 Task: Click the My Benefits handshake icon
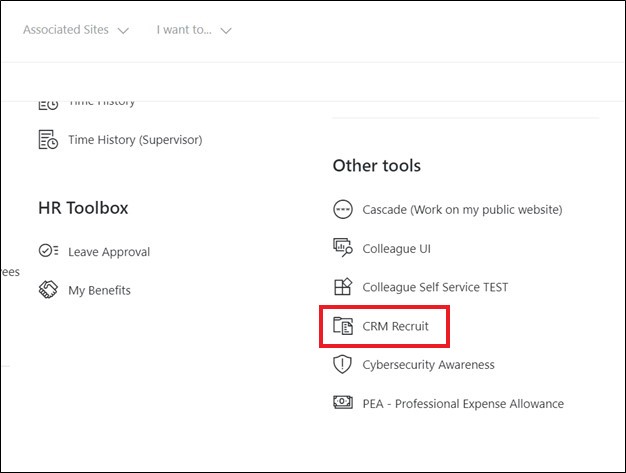coord(48,290)
